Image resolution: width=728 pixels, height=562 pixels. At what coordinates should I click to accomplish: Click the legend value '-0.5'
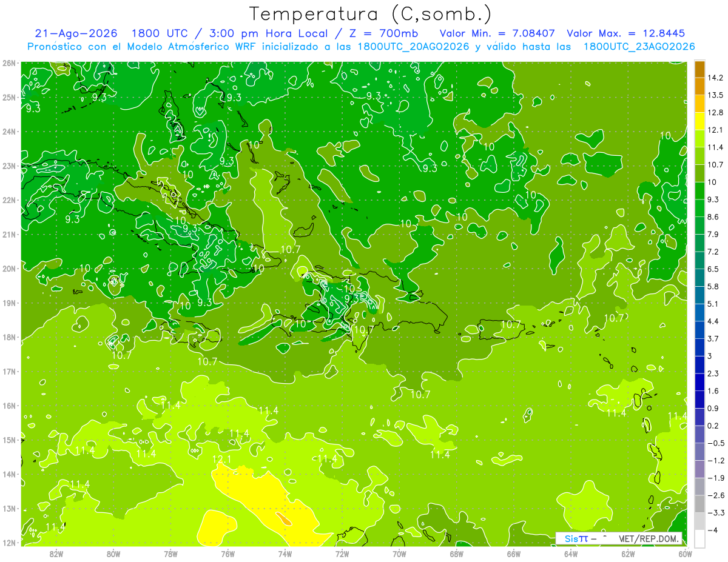[x=716, y=443]
